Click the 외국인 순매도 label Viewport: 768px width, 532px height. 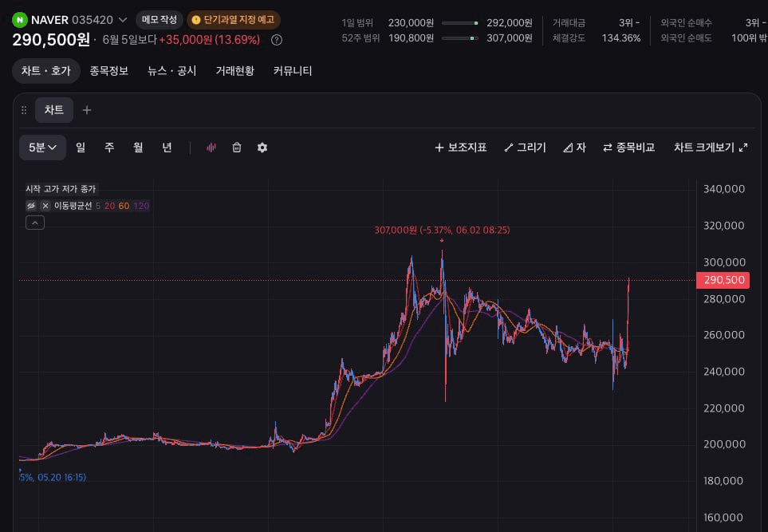pyautogui.click(x=686, y=38)
